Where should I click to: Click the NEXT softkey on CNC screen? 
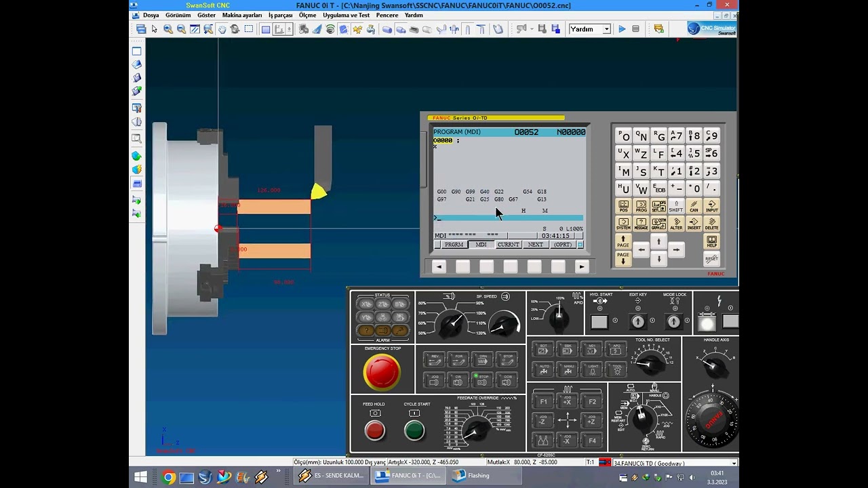click(535, 245)
